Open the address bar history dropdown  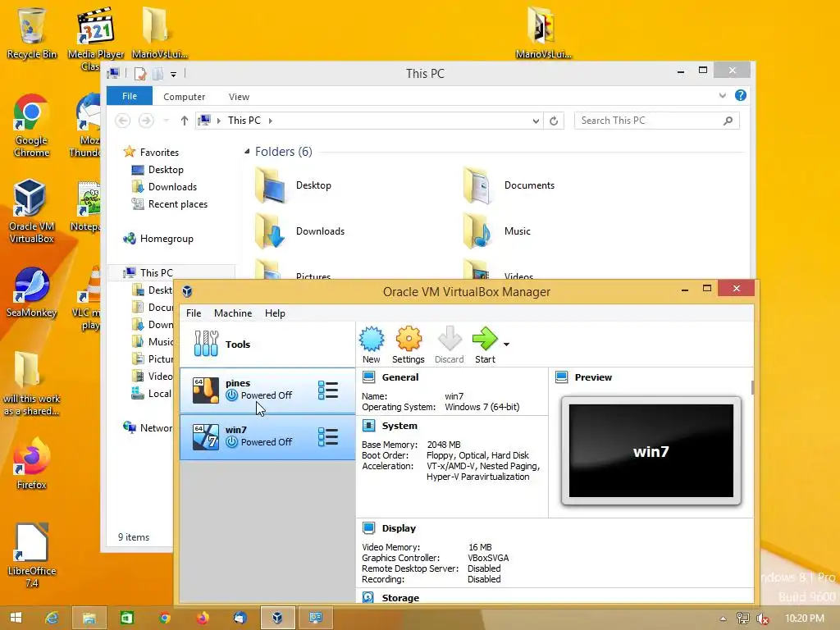coord(535,121)
